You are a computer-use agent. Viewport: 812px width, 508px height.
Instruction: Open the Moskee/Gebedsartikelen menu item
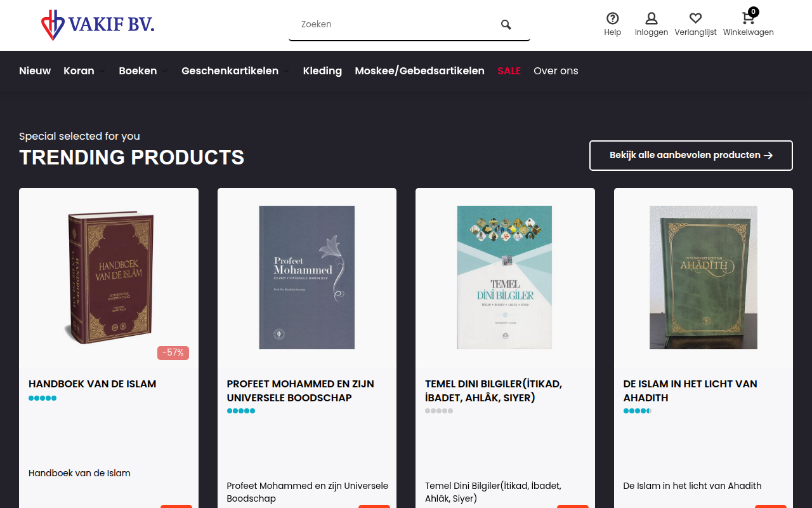pos(419,71)
